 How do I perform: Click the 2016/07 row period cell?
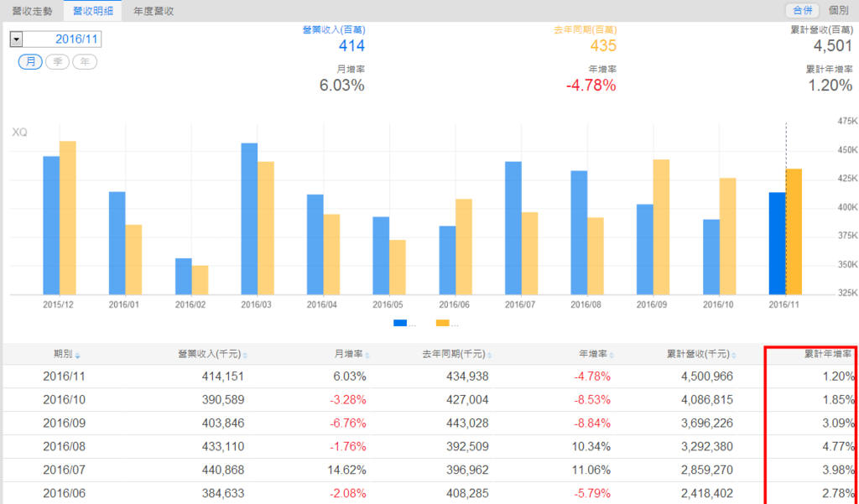[64, 470]
